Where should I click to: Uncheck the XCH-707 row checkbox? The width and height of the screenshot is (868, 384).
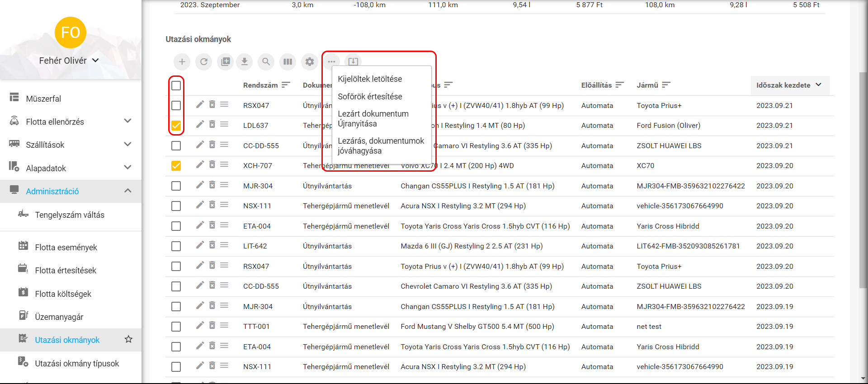pos(176,166)
